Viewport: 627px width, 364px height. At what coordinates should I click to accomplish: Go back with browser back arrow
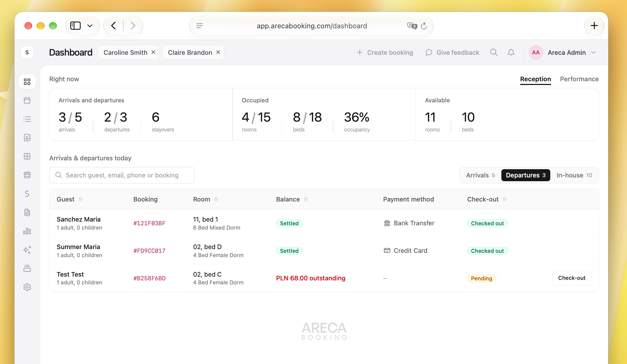(114, 26)
